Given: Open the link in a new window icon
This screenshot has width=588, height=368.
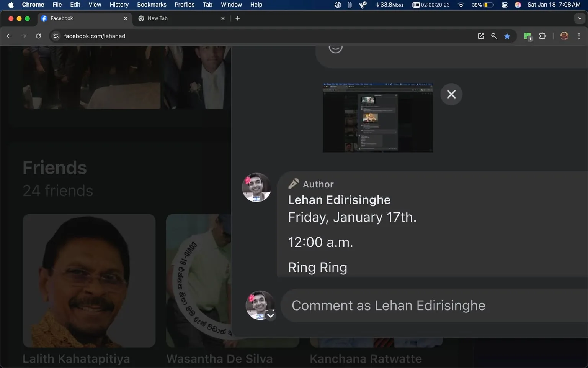Looking at the screenshot, I should [x=481, y=36].
